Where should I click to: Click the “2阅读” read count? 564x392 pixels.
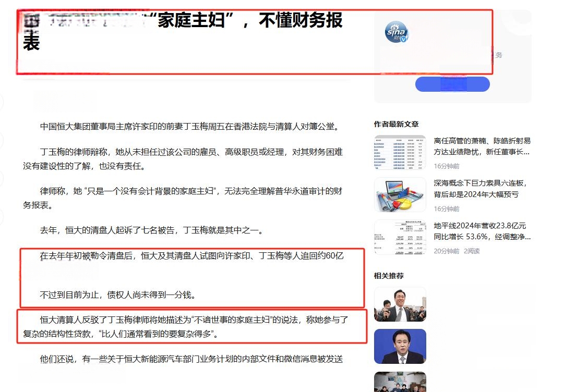472,251
